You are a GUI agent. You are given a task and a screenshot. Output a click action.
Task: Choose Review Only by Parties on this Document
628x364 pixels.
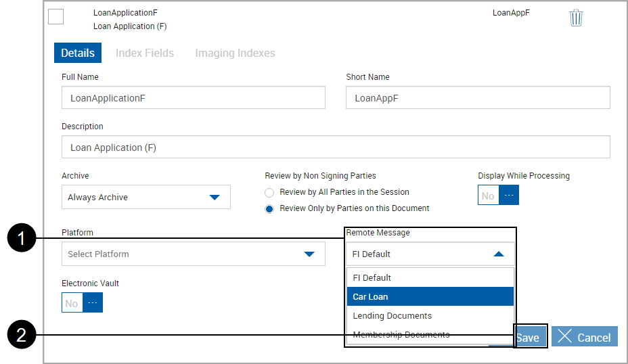(269, 208)
